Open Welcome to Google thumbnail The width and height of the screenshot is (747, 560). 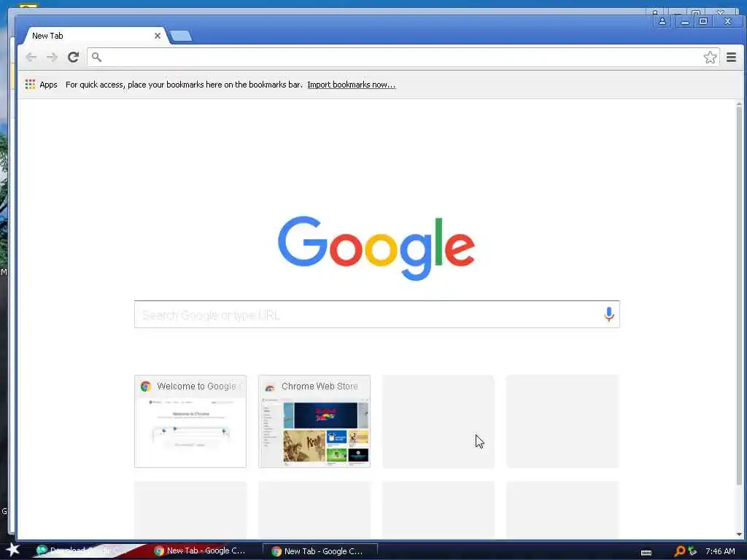(x=190, y=421)
